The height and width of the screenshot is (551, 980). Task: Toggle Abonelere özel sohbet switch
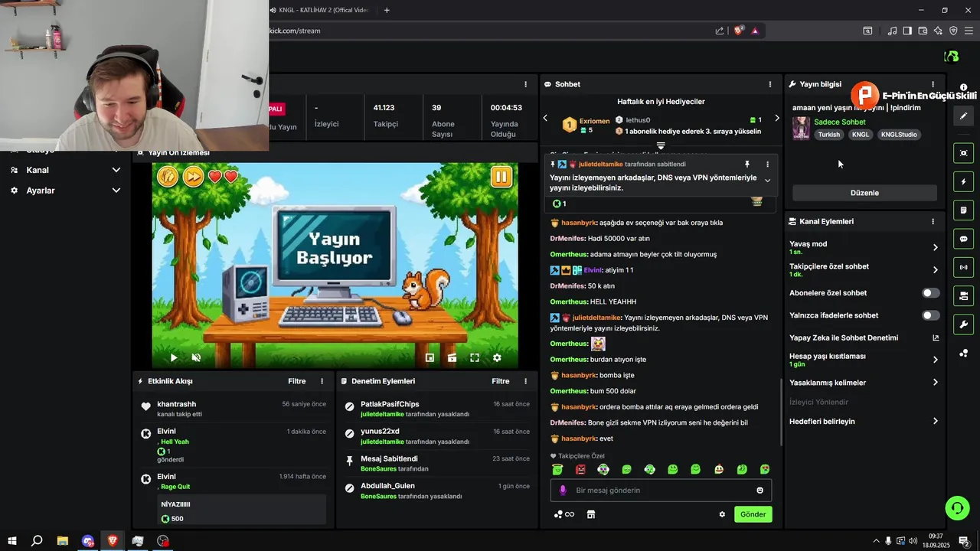click(x=930, y=293)
